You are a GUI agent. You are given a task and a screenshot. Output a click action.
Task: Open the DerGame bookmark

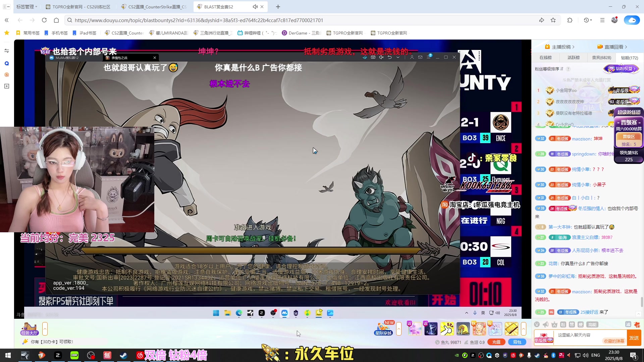click(301, 33)
